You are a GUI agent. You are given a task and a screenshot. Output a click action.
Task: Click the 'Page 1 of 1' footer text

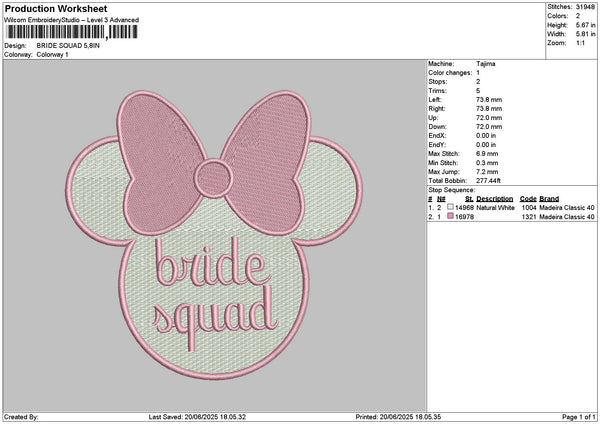(579, 417)
